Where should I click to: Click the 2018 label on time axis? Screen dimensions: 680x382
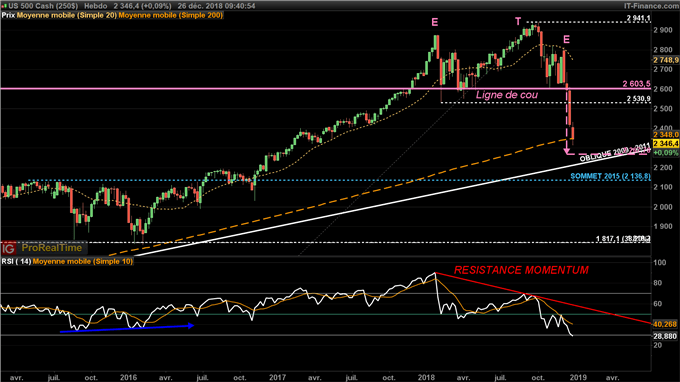pos(426,377)
